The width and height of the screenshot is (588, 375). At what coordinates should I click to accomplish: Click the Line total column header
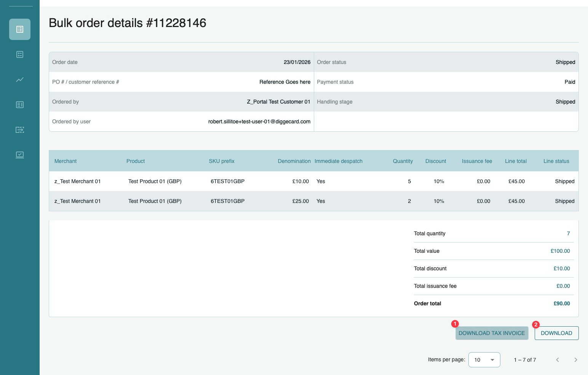tap(516, 161)
